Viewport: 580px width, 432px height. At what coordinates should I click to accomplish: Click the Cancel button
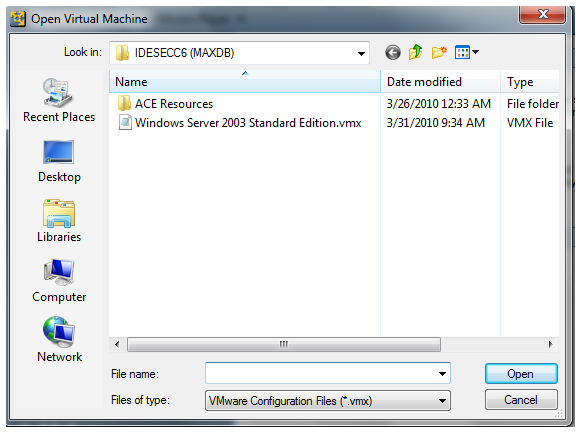click(521, 400)
